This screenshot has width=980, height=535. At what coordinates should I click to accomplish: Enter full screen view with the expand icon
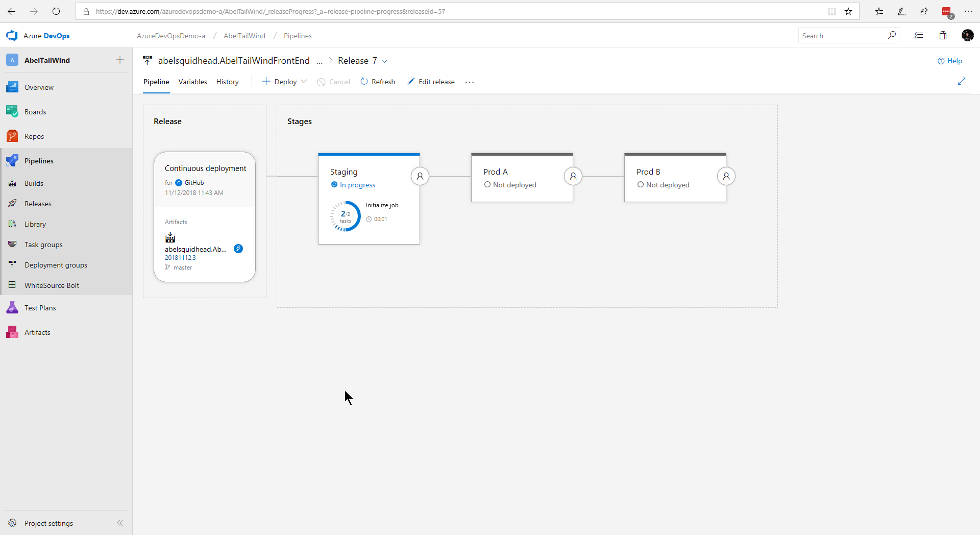coord(962,81)
